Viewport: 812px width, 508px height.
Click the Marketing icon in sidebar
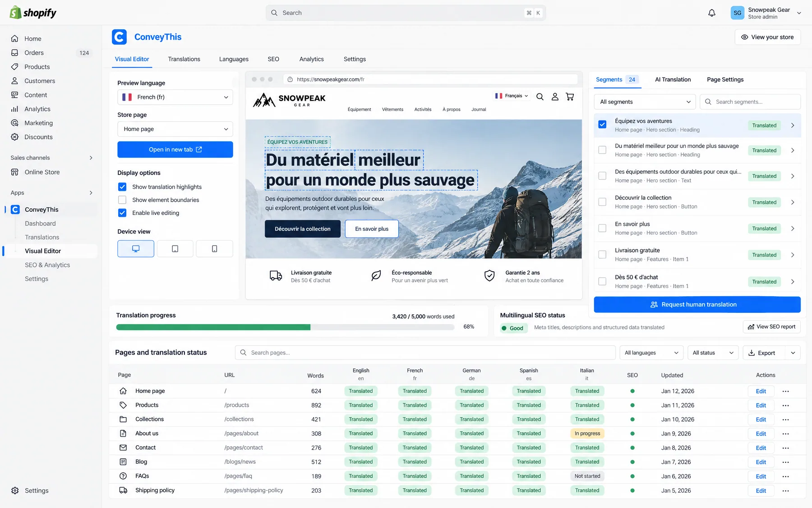click(15, 123)
